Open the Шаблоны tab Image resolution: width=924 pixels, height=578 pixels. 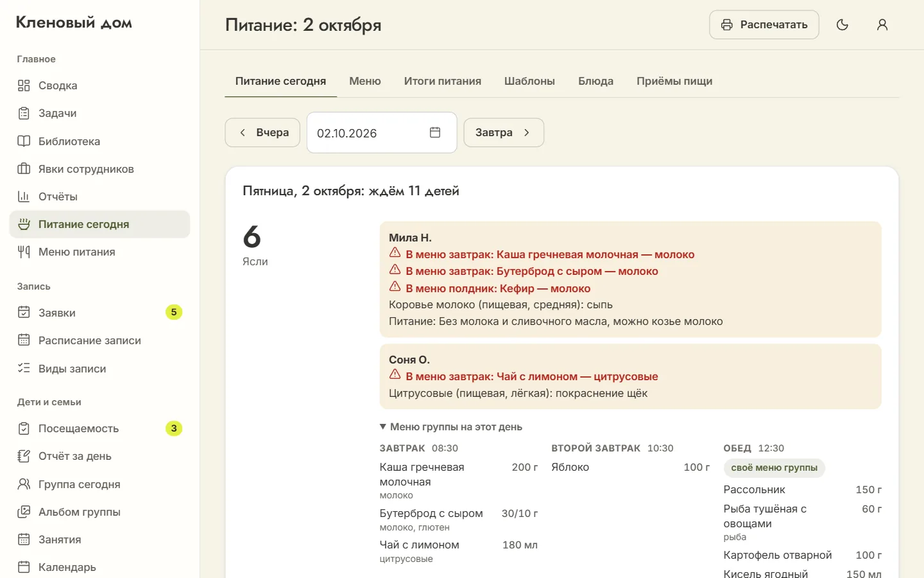pyautogui.click(x=529, y=81)
